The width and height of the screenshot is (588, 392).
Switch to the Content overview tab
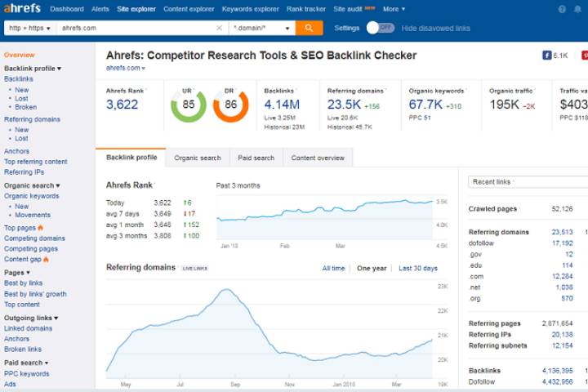(x=318, y=158)
